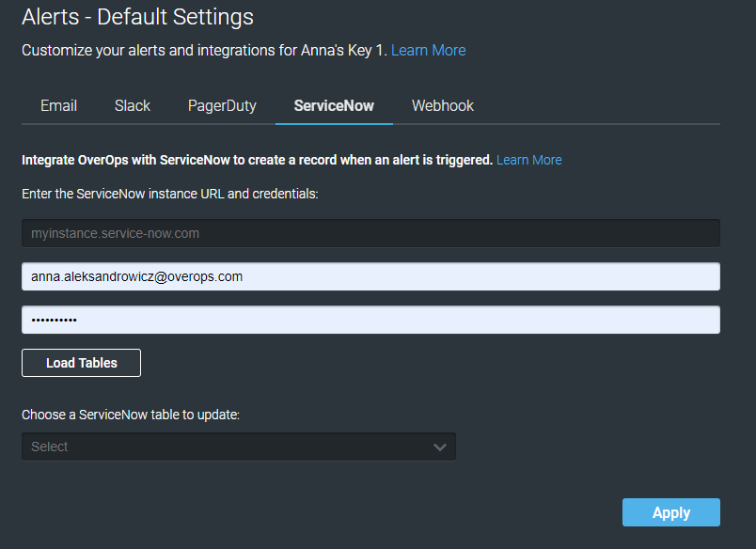The width and height of the screenshot is (756, 549).
Task: Open Learn More link after ServiceNow integration text
Action: point(528,160)
